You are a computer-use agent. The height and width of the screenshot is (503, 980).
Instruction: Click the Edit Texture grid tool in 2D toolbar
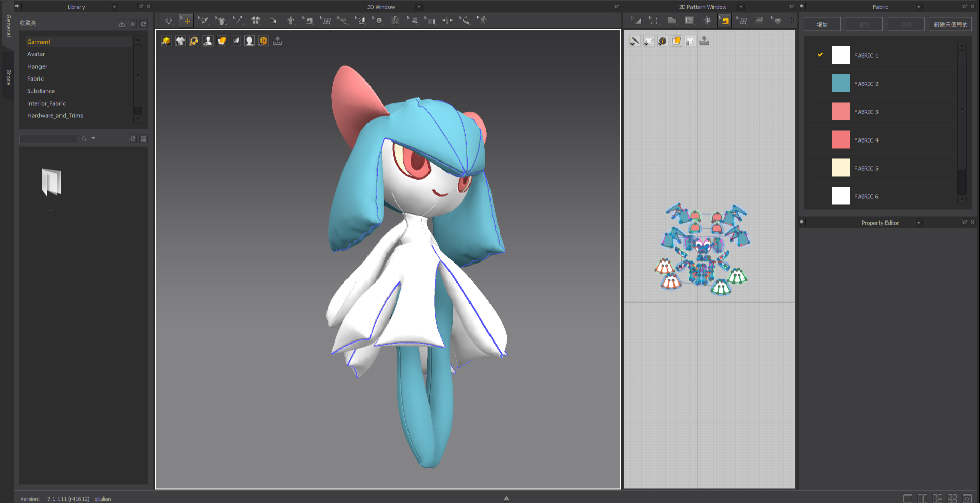pyautogui.click(x=742, y=21)
